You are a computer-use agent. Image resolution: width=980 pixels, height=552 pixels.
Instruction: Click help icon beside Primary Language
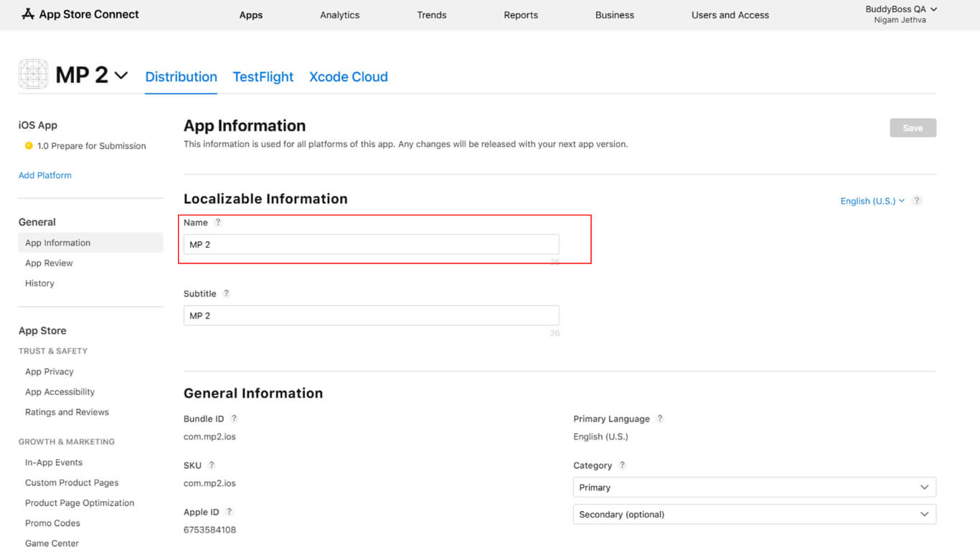(660, 418)
